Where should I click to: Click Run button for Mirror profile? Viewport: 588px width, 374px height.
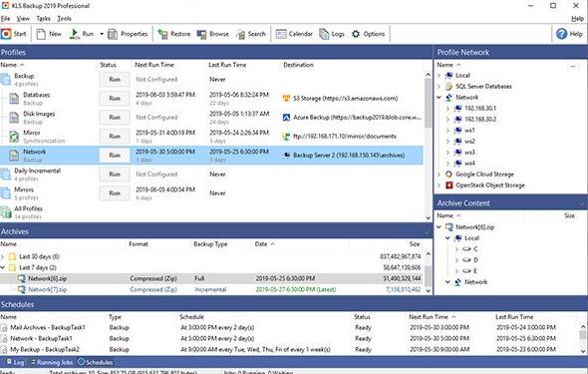pyautogui.click(x=115, y=137)
